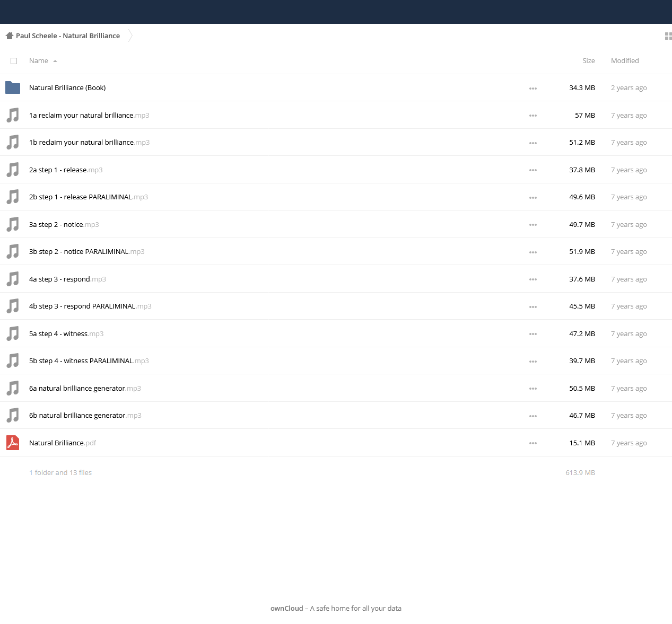Open 1b reclaim your natural brilliance.mp3
This screenshot has height=624, width=672.
coord(89,143)
